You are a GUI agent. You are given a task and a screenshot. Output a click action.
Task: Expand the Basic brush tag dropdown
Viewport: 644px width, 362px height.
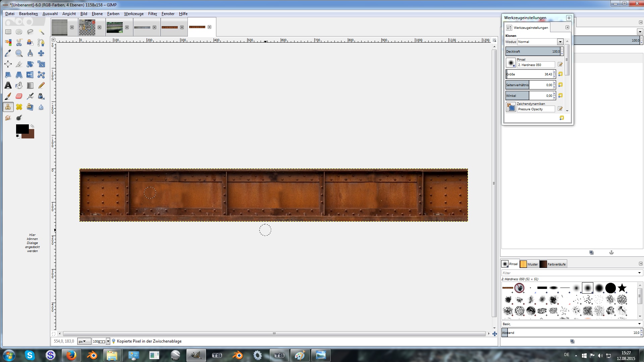(x=639, y=324)
